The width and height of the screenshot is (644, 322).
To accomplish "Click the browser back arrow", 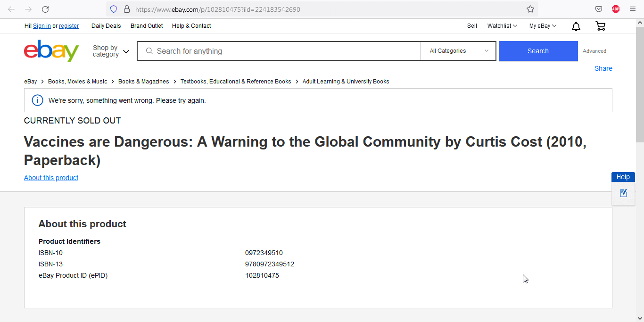I will 11,9.
